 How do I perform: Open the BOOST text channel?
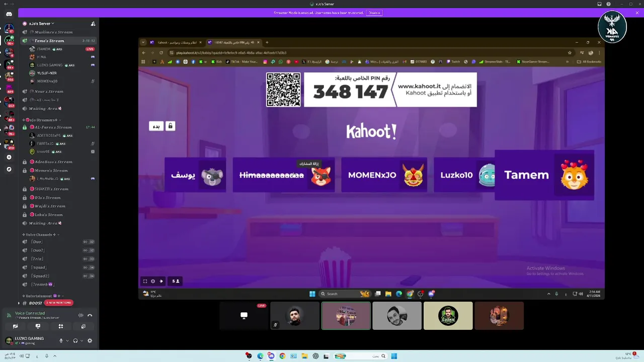tap(35, 303)
